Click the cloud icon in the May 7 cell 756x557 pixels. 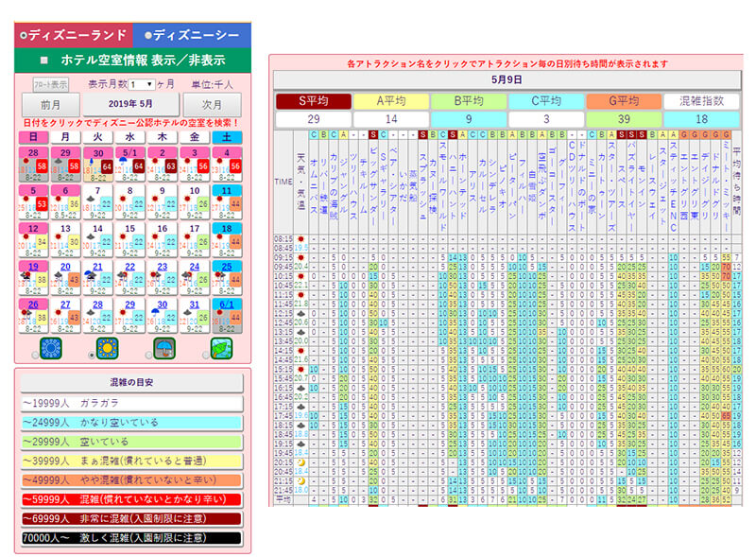tap(91, 199)
